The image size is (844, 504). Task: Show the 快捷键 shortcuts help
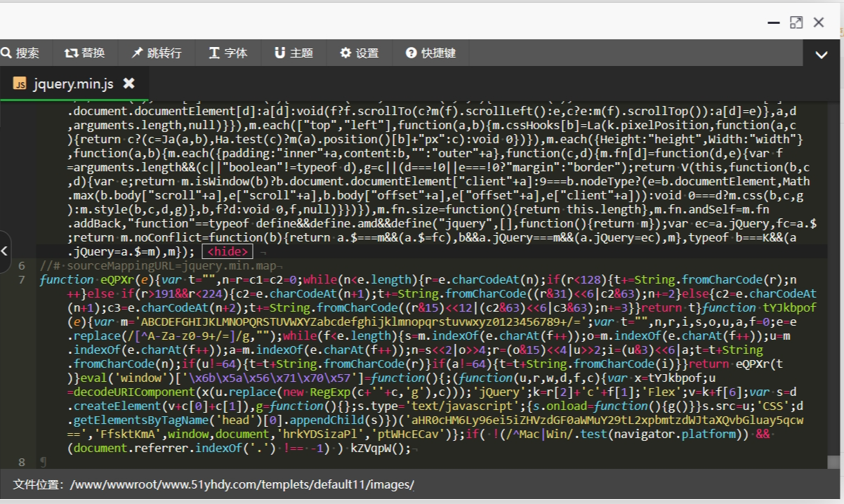[431, 53]
